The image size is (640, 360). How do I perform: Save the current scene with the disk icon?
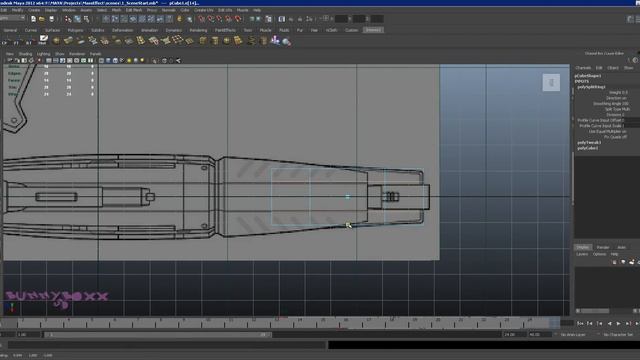tap(51, 19)
